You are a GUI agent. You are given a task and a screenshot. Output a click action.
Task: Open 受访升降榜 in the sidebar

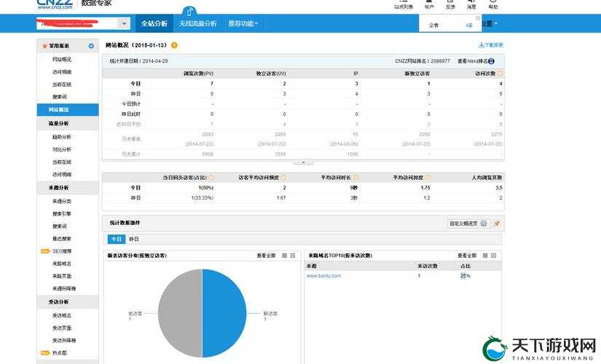click(64, 340)
